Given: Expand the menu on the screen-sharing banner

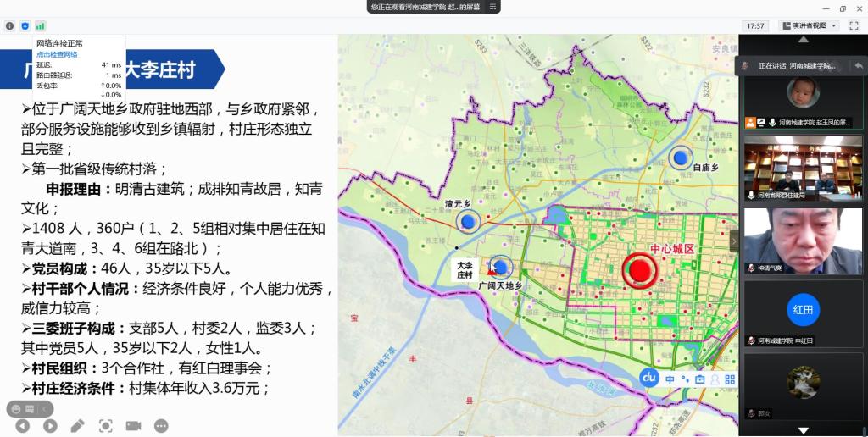Looking at the screenshot, I should pos(493,7).
